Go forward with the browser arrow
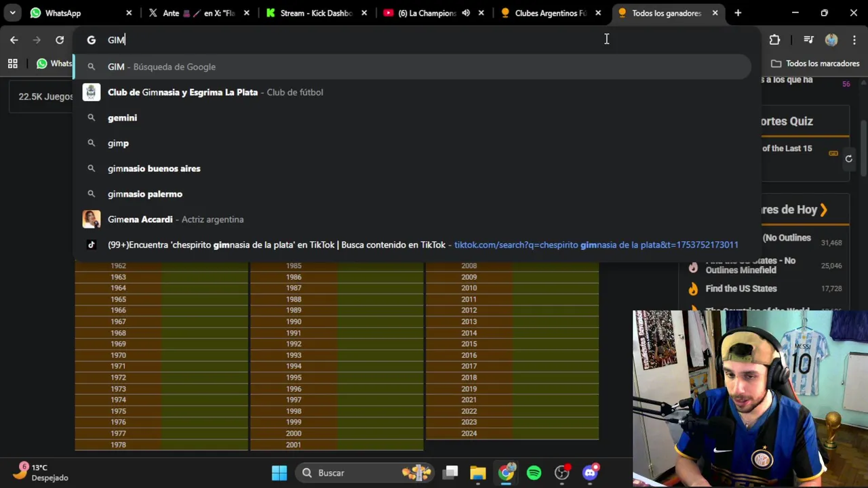 point(37,40)
